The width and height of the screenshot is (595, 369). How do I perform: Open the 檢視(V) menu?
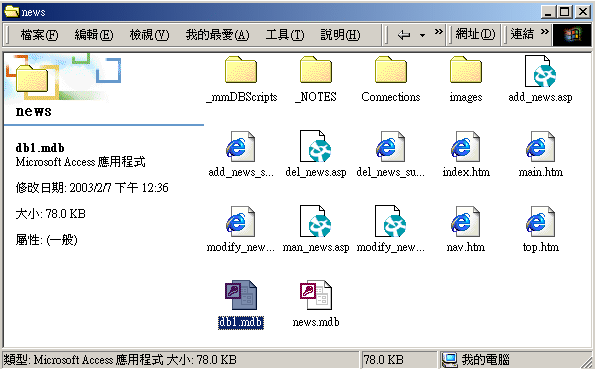click(149, 35)
